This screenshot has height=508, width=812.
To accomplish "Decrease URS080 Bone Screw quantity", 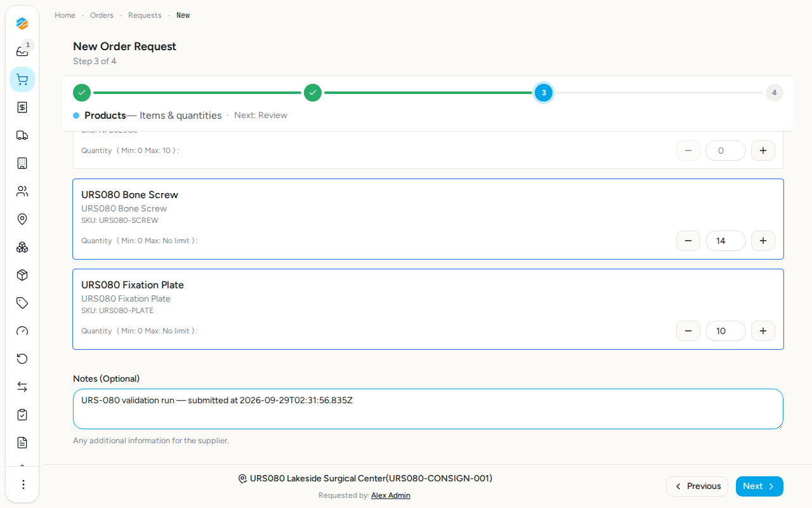I will pos(688,241).
